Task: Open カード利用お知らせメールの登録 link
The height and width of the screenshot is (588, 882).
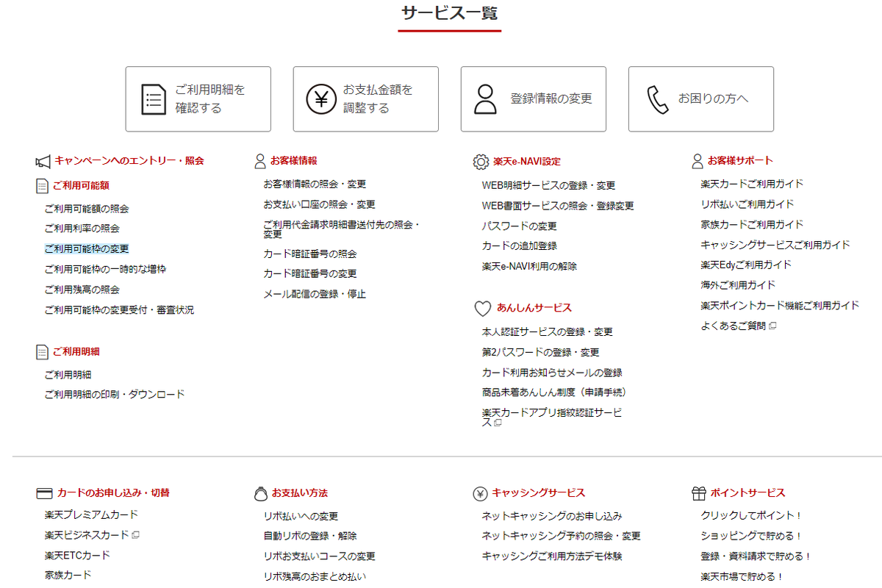Action: 552,373
